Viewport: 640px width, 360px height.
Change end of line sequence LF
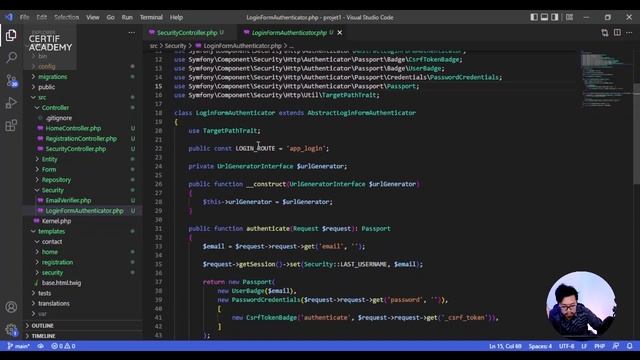click(584, 346)
